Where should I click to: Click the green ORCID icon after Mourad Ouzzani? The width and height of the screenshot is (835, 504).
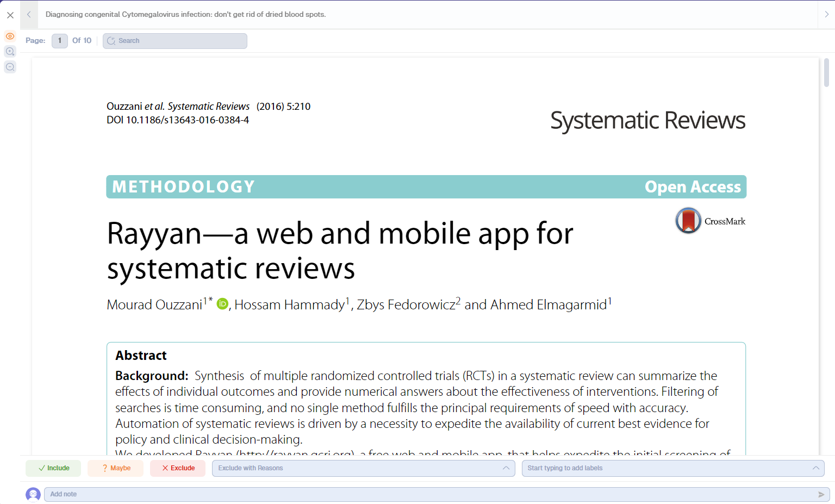pos(222,304)
